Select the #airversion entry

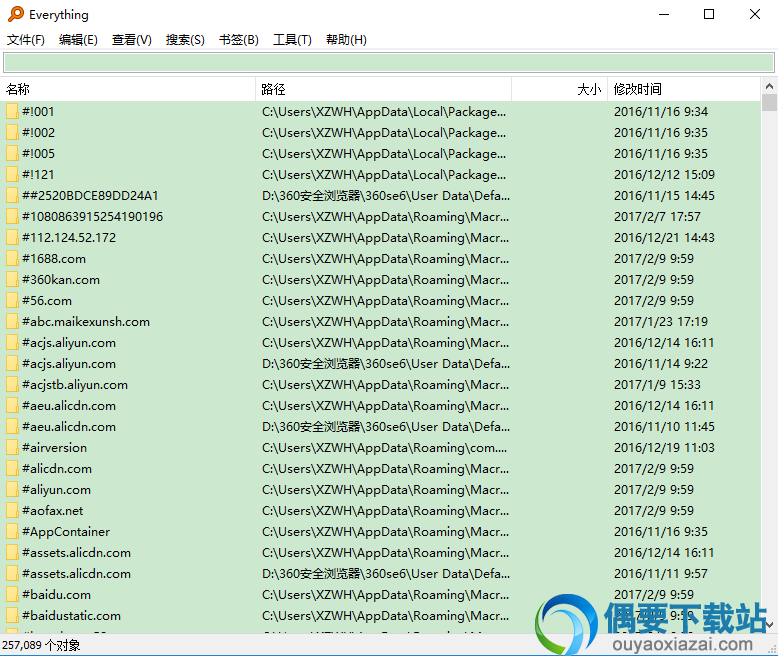(55, 448)
